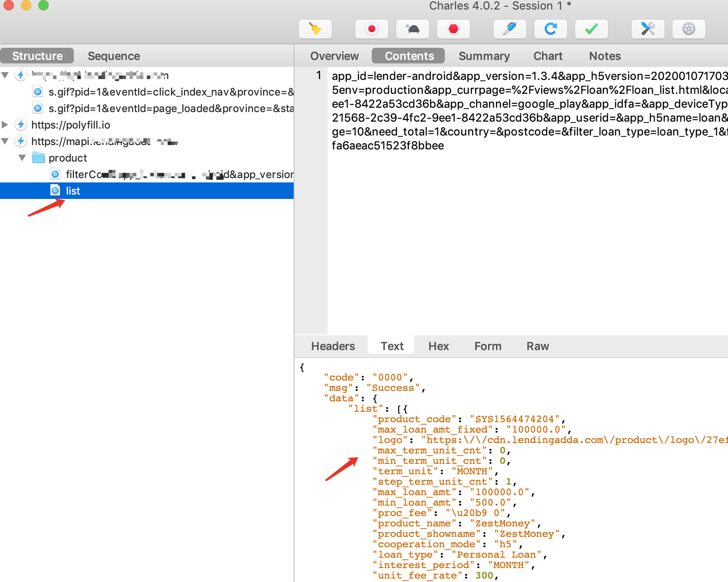
Task: Click the green zoom window button
Action: (43, 5)
